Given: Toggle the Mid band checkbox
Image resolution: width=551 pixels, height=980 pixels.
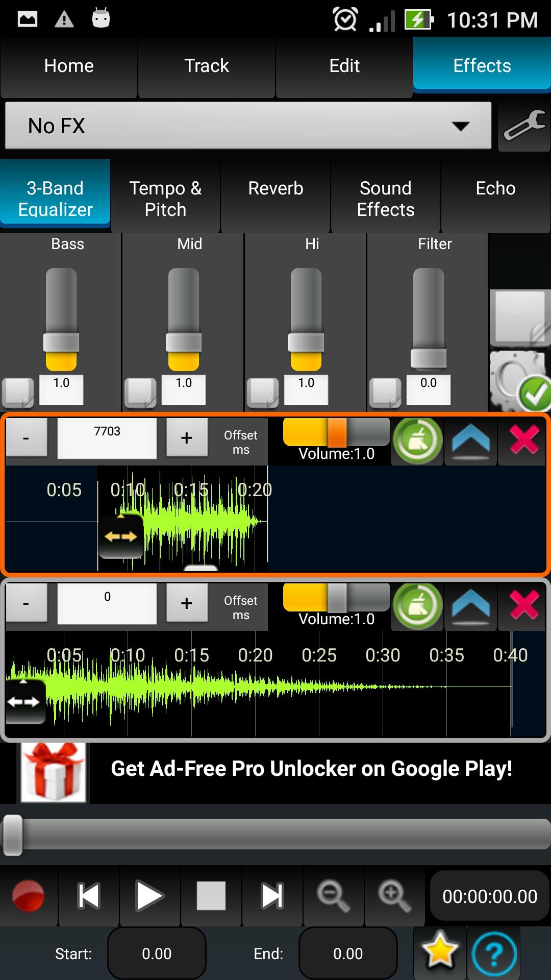Looking at the screenshot, I should pos(140,393).
